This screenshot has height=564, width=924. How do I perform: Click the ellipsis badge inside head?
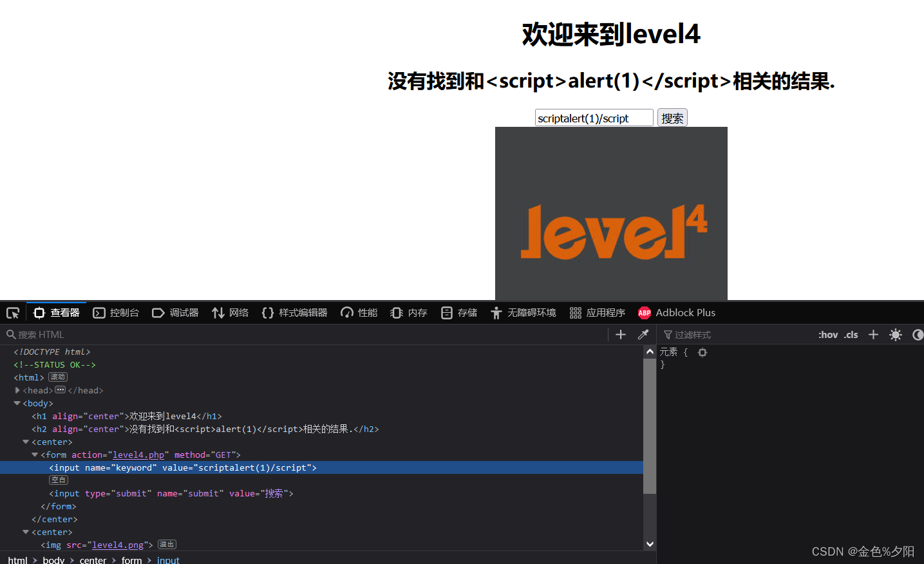(x=61, y=390)
